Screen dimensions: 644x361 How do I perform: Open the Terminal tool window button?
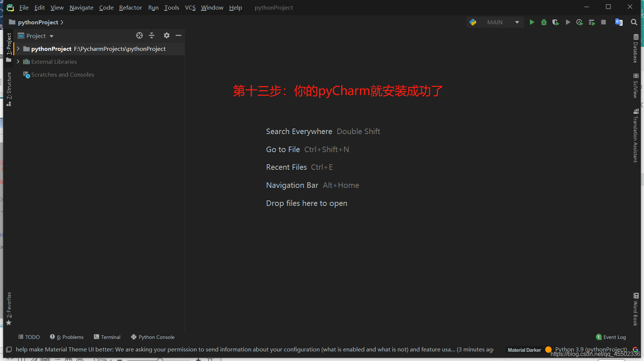(107, 337)
